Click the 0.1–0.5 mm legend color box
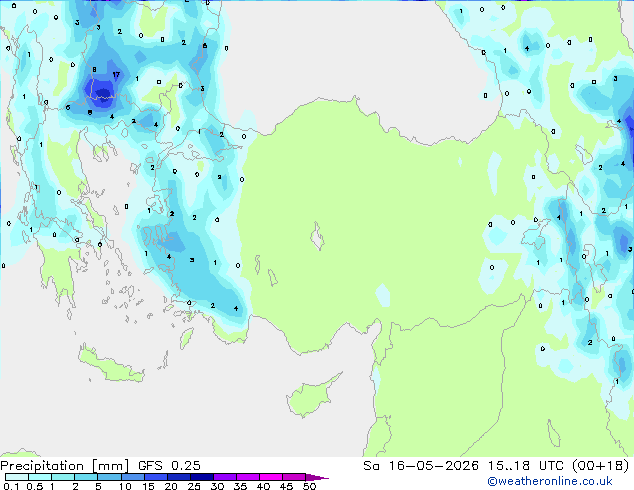634x490 pixels. pos(17,477)
